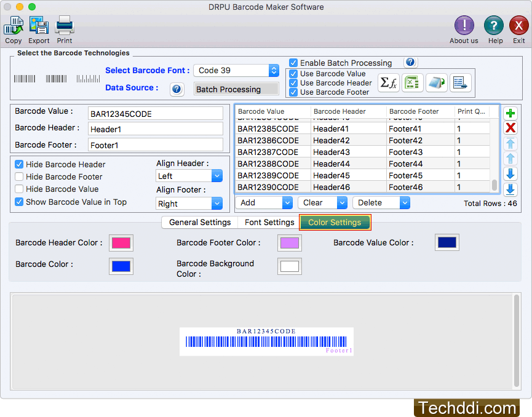Select the BAR12385CODE table row
This screenshot has height=417, width=532.
coord(363,129)
